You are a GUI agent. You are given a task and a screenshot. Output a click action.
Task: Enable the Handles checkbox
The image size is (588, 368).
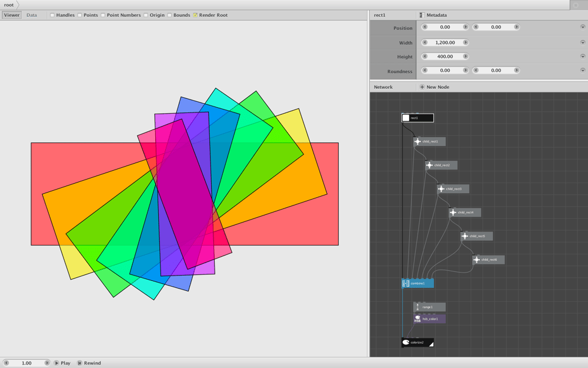coord(52,15)
